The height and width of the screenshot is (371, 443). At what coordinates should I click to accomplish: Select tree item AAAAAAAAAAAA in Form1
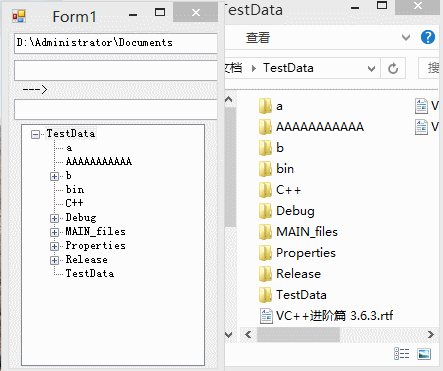(x=99, y=162)
